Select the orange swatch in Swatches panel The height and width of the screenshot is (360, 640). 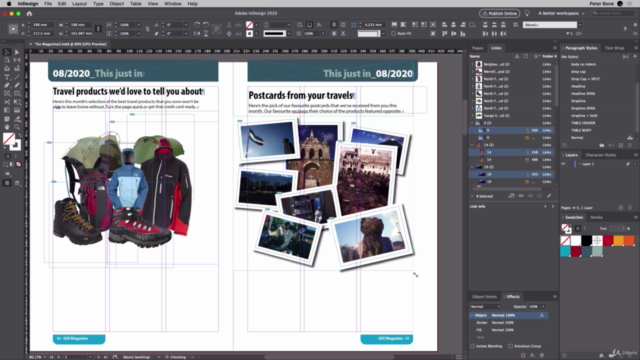pyautogui.click(x=618, y=241)
